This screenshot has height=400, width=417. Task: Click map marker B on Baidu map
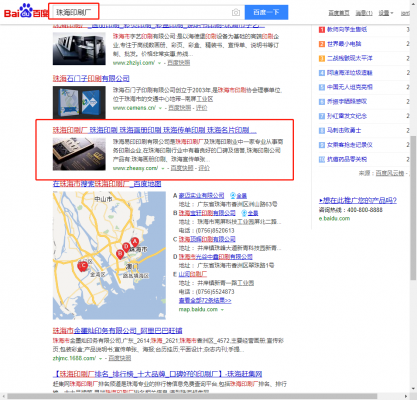(x=120, y=254)
